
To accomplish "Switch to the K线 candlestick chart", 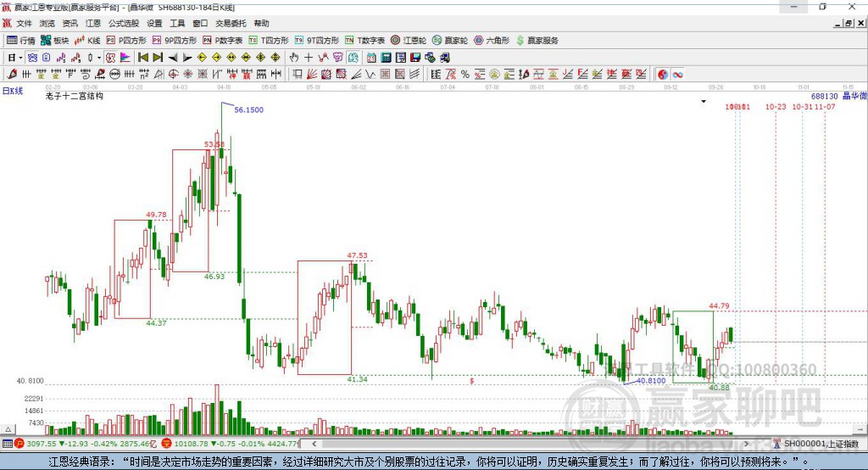I will tap(87, 41).
